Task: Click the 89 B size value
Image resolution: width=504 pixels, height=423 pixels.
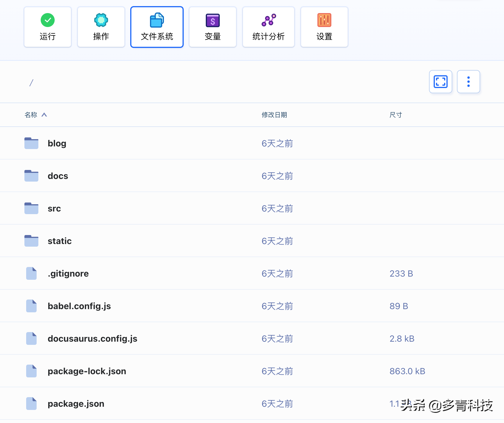Action: pyautogui.click(x=399, y=306)
